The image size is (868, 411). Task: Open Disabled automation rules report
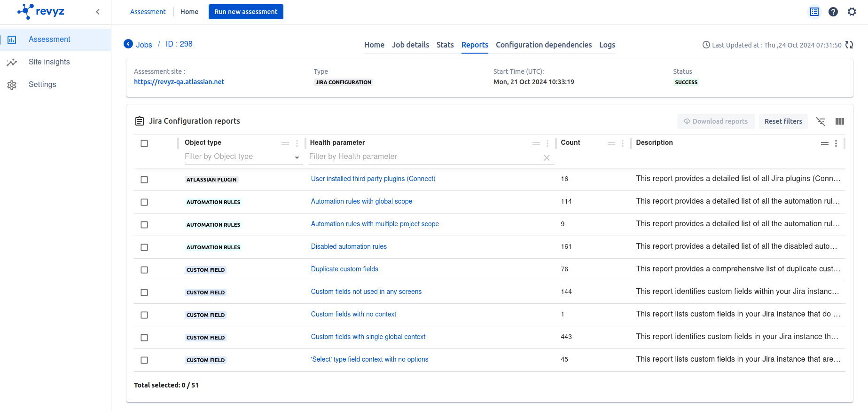[349, 246]
